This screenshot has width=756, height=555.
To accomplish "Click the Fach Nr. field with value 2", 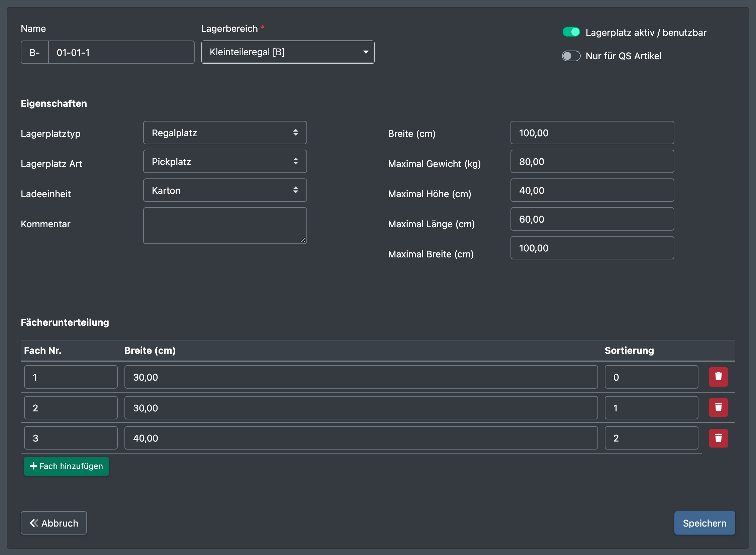I will [71, 407].
